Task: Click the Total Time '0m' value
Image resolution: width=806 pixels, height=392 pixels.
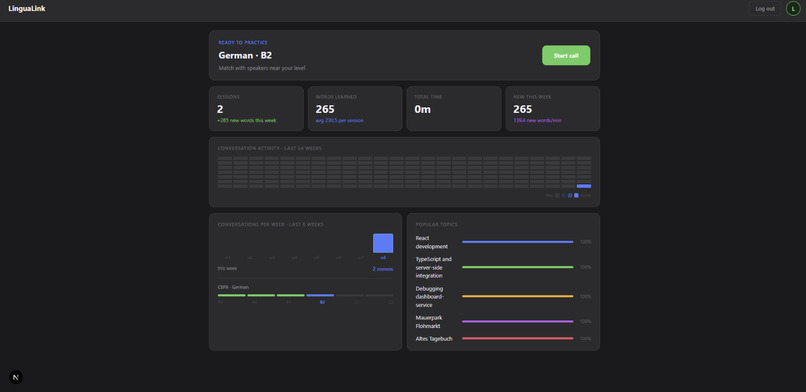Action: [x=423, y=109]
